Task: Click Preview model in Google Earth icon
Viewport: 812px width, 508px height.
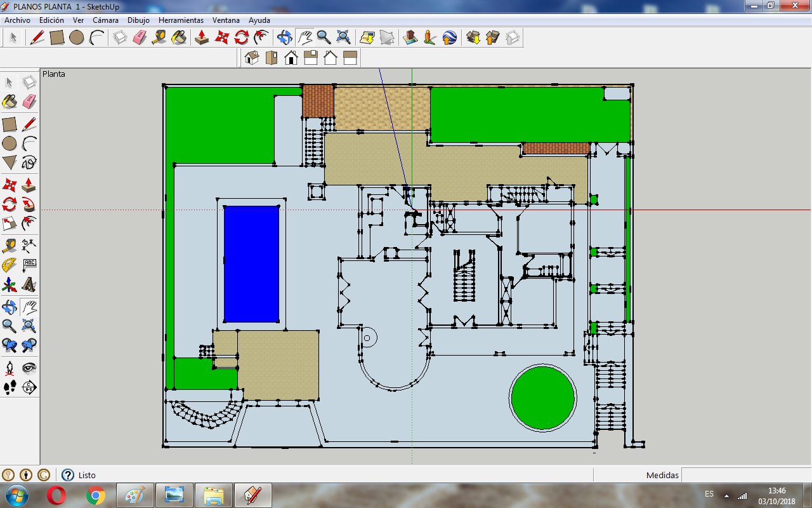Action: pyautogui.click(x=450, y=38)
